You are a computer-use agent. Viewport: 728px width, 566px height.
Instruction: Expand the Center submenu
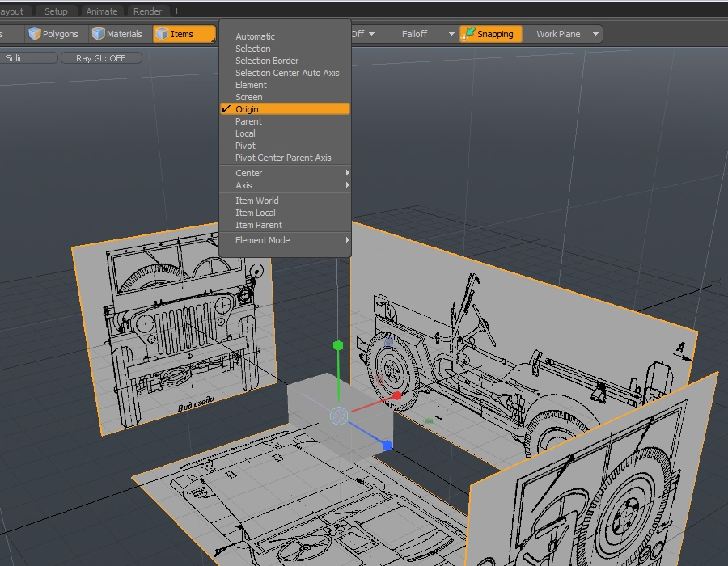[285, 173]
